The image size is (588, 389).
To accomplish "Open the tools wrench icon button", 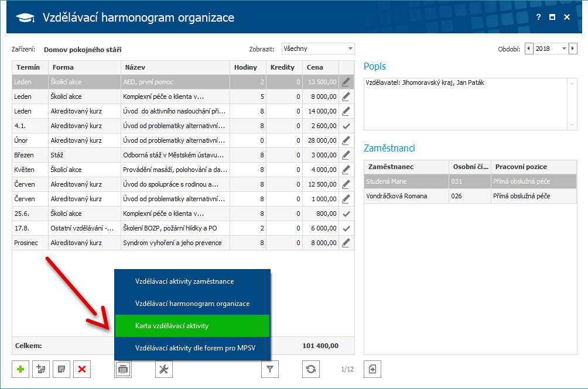I will [164, 369].
